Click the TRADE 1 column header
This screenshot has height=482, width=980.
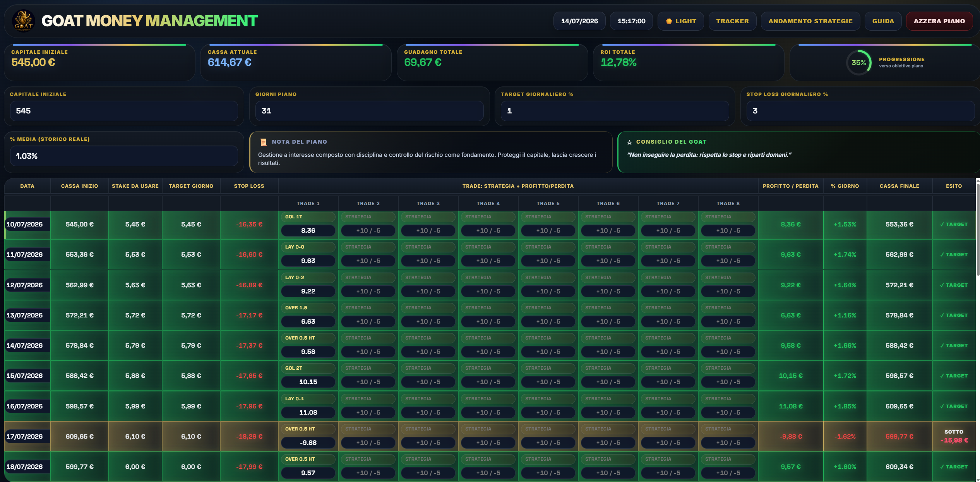coord(308,204)
